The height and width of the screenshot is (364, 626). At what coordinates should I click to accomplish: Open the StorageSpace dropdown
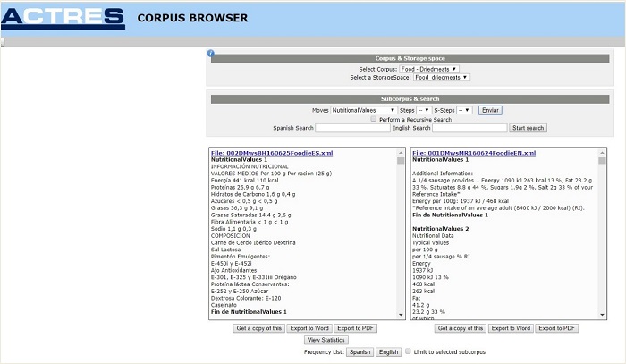441,78
